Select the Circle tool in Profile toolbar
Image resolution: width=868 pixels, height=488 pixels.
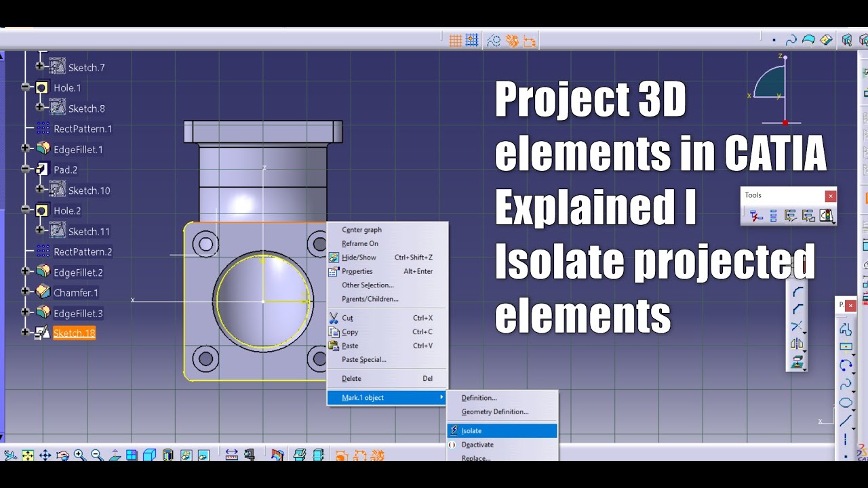(846, 365)
